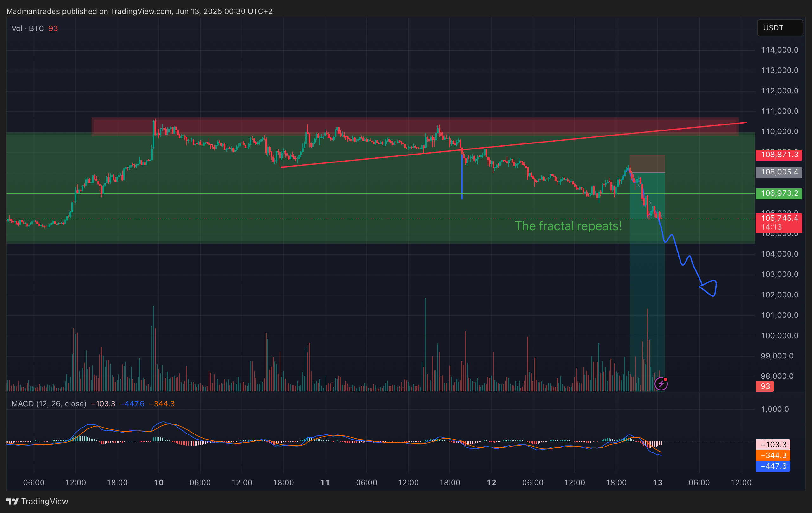
Task: Click the 98,000.0 price axis label
Action: (777, 376)
